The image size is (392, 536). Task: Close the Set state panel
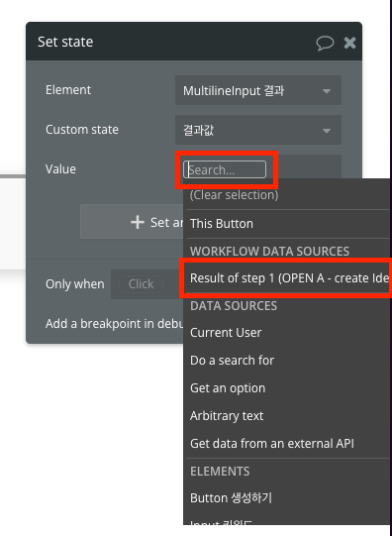point(349,43)
